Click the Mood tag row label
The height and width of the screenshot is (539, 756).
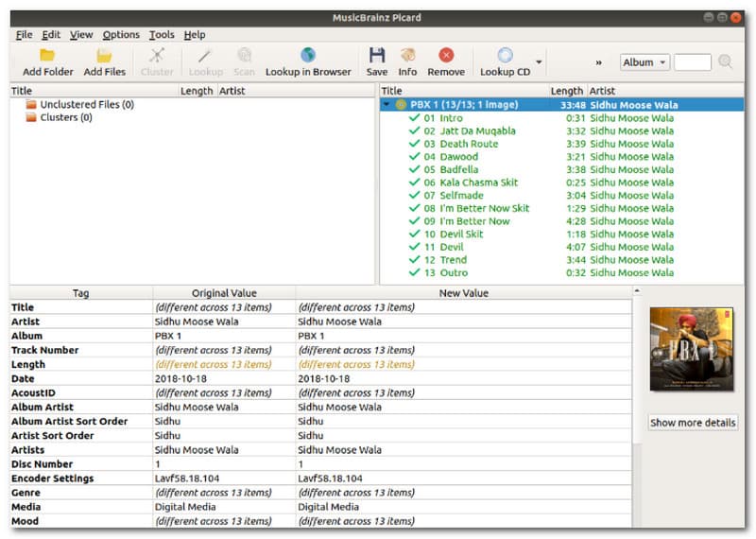(25, 521)
